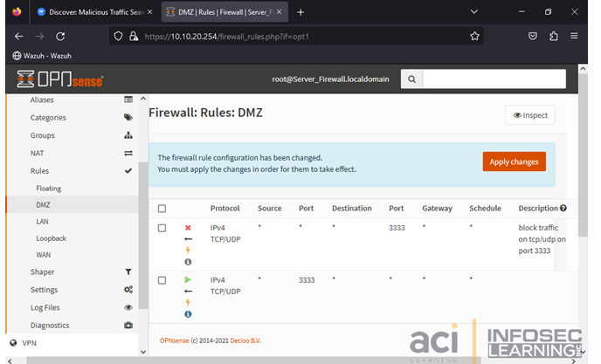Click into the OPNsense search field
This screenshot has height=364, width=601.
click(x=494, y=79)
